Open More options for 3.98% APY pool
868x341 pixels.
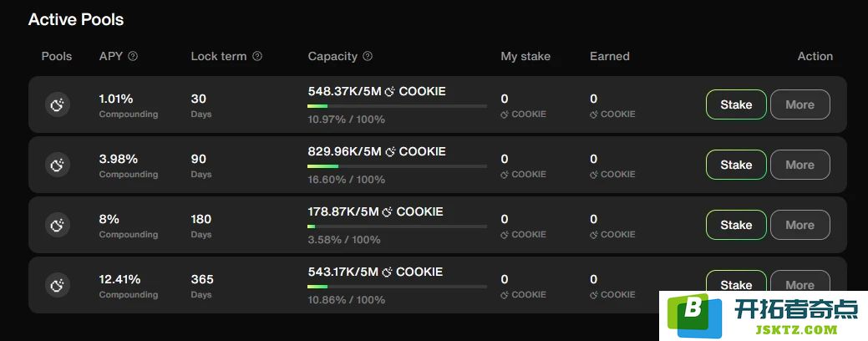click(799, 165)
